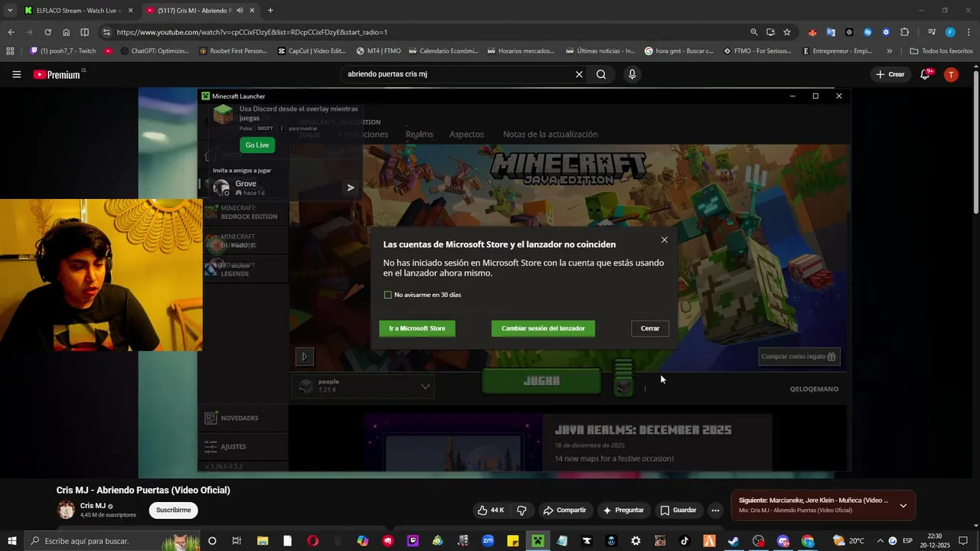Open the YouTube account avatar menu
Screen dimensions: 980x551
(951, 74)
